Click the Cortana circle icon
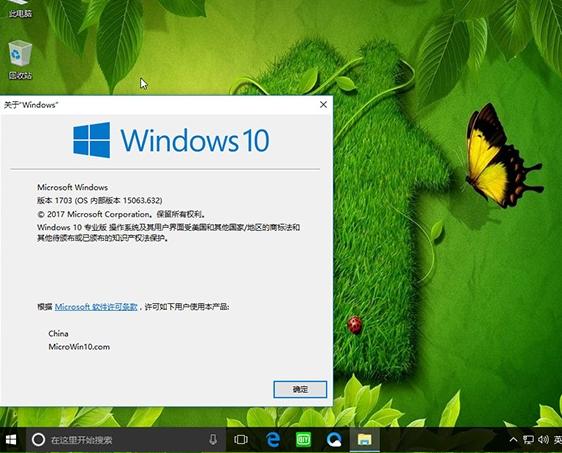 tap(38, 440)
